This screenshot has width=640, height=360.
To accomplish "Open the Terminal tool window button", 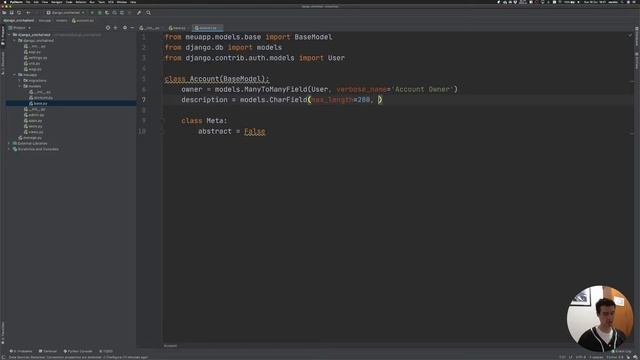I will (48, 351).
